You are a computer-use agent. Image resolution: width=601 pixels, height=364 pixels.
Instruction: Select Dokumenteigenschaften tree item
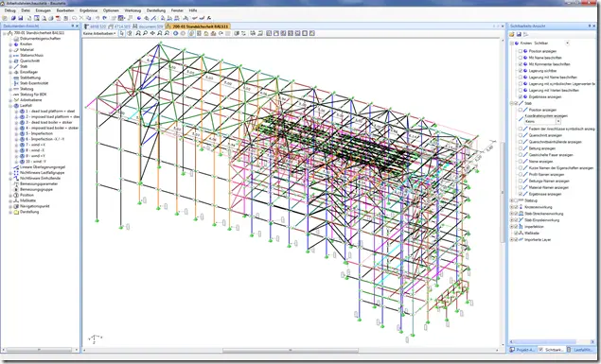[41, 39]
